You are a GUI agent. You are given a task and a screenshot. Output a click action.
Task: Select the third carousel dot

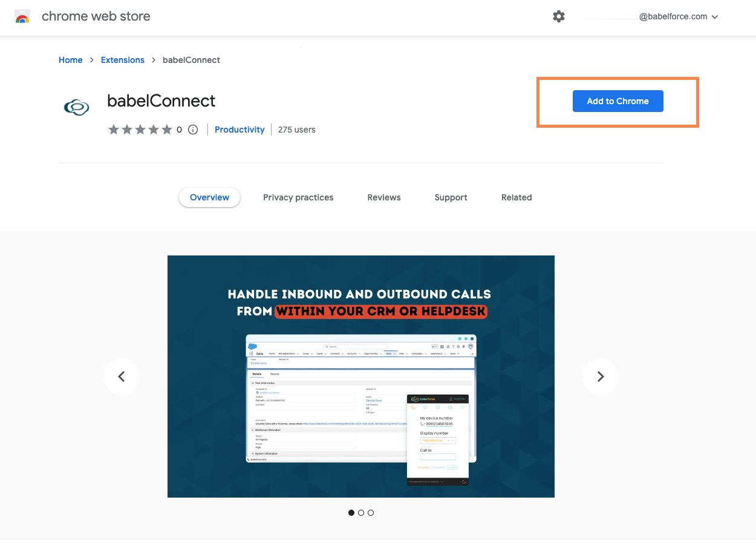(x=371, y=513)
